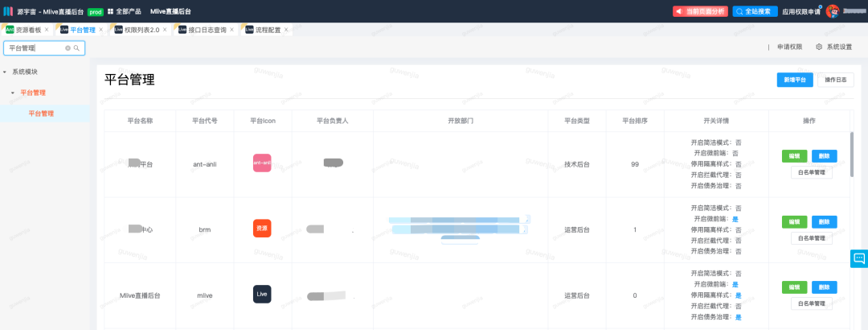
Task: Close the 资源看板 tab
Action: (47, 30)
